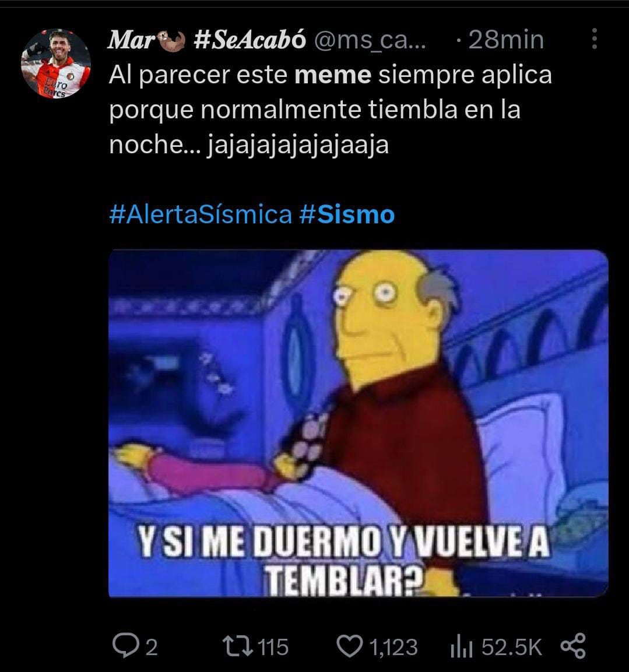
Task: Open the #Sismo hashtag link
Action: (x=347, y=214)
